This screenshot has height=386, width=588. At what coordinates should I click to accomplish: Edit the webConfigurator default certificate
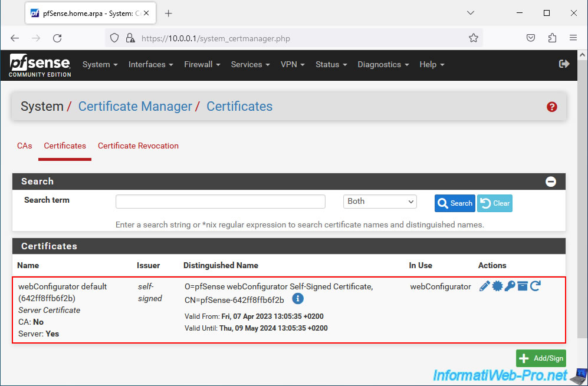485,286
